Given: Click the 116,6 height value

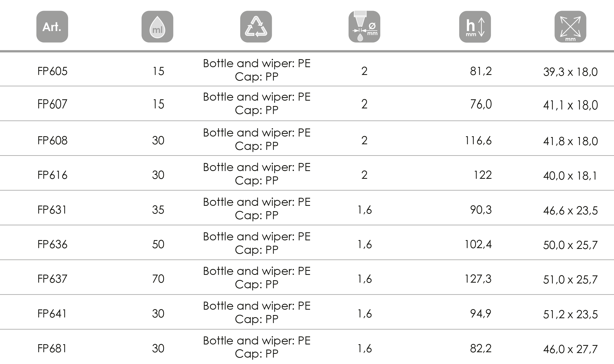Looking at the screenshot, I should click(478, 141).
